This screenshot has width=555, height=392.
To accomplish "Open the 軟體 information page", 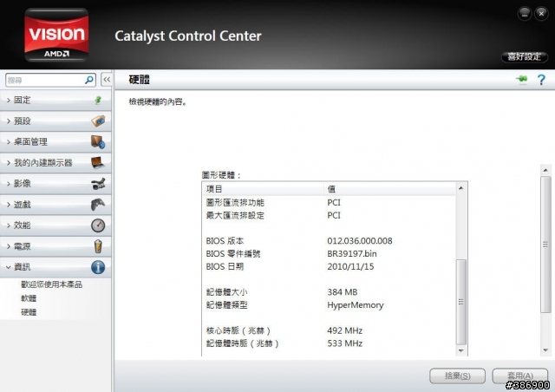I will pyautogui.click(x=29, y=298).
